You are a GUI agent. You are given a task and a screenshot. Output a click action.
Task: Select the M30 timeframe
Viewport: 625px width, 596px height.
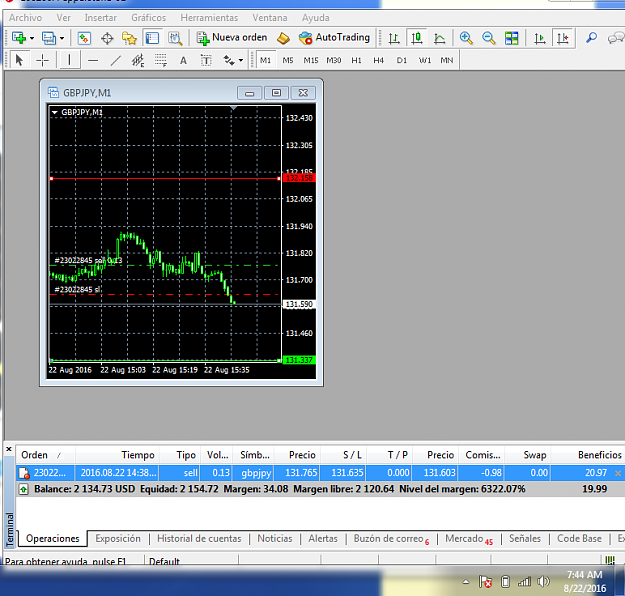(334, 60)
